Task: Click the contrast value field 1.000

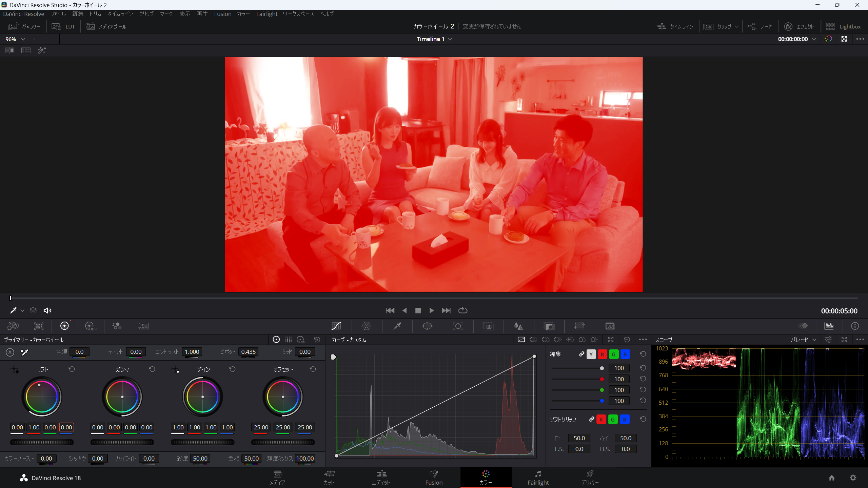Action: tap(192, 352)
